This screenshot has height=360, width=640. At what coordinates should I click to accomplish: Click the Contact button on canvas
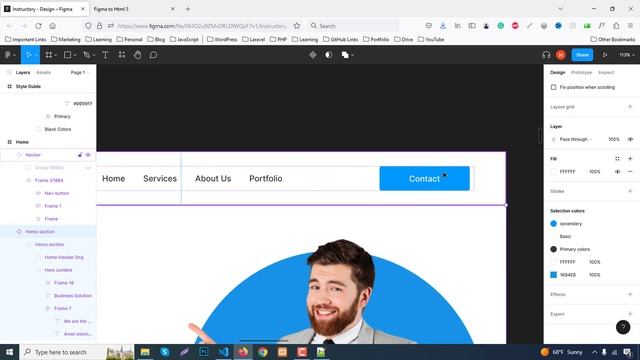[424, 178]
